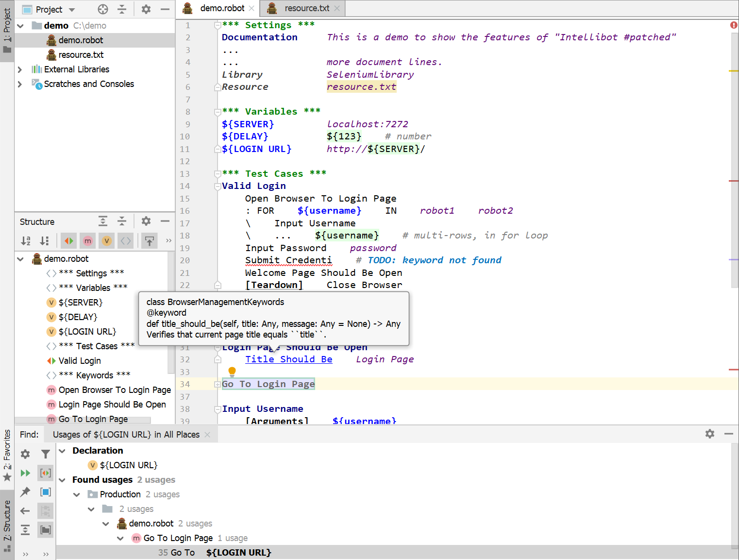Image resolution: width=739 pixels, height=560 pixels.
Task: Select demo.robot in Project tree
Action: pos(81,40)
